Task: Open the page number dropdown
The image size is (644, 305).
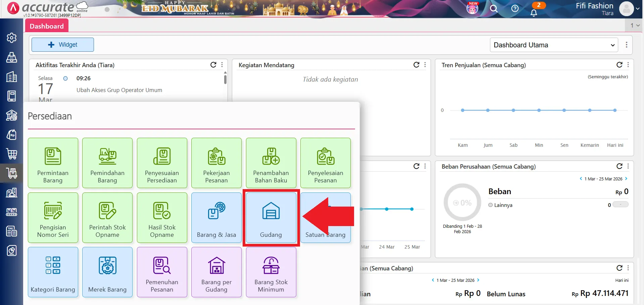Action: click(635, 25)
